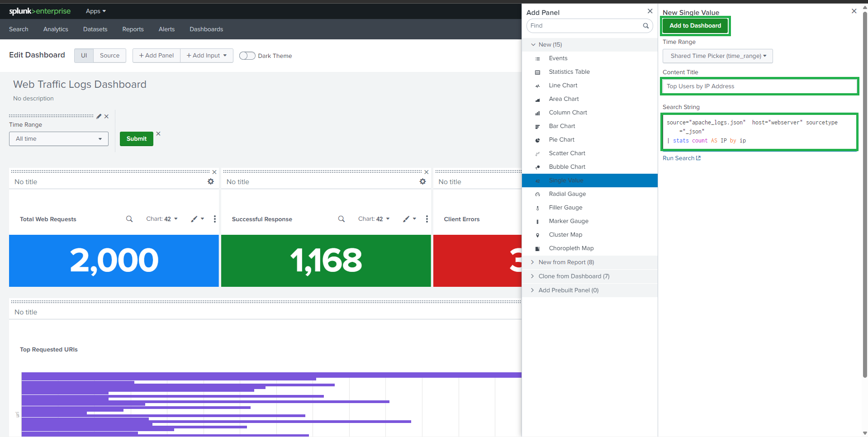The width and height of the screenshot is (868, 437).
Task: Click Add to Dashboard button
Action: pos(695,26)
